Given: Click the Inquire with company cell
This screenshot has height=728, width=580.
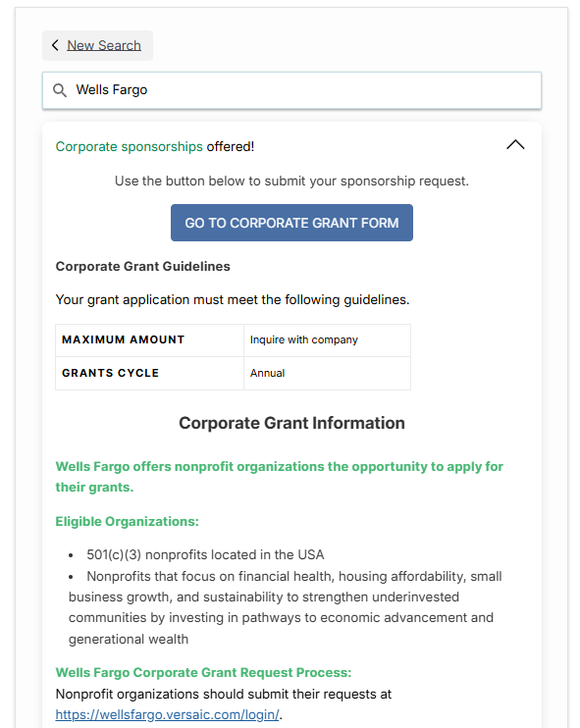Looking at the screenshot, I should pyautogui.click(x=327, y=340).
